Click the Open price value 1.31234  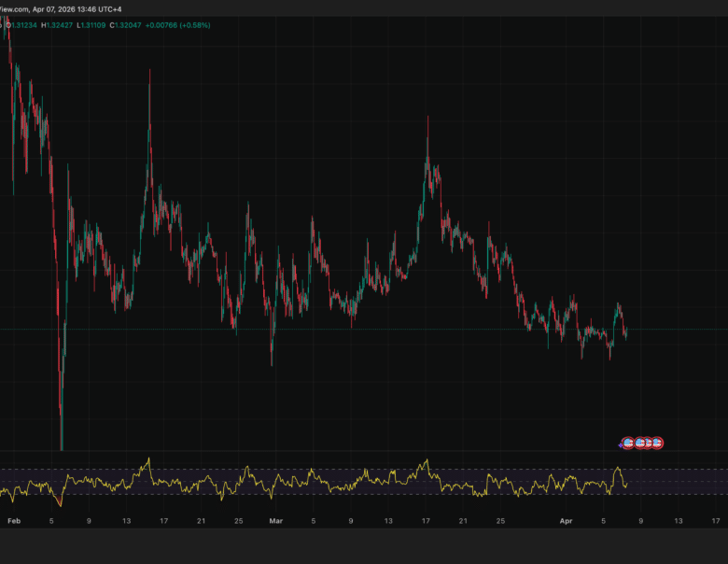27,25
